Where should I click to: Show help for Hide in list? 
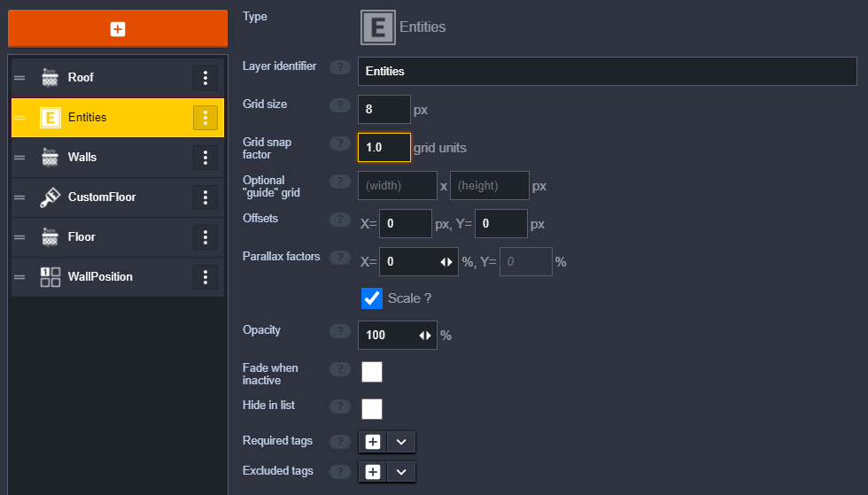[x=340, y=406]
